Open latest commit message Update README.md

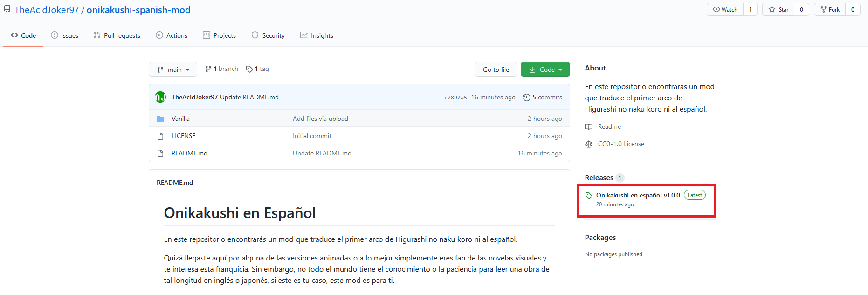(249, 97)
